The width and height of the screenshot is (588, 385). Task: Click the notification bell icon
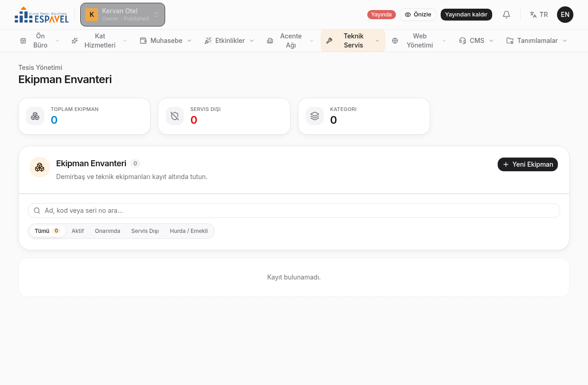[506, 15]
